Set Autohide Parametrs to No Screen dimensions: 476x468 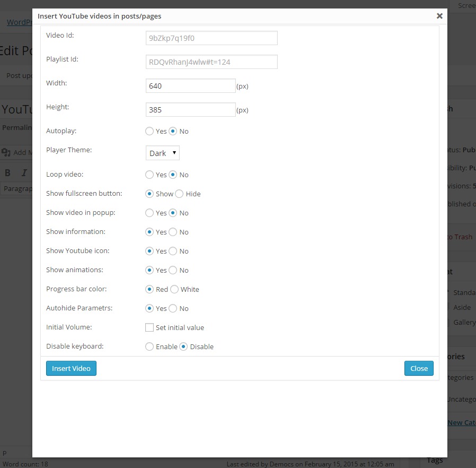pos(173,309)
